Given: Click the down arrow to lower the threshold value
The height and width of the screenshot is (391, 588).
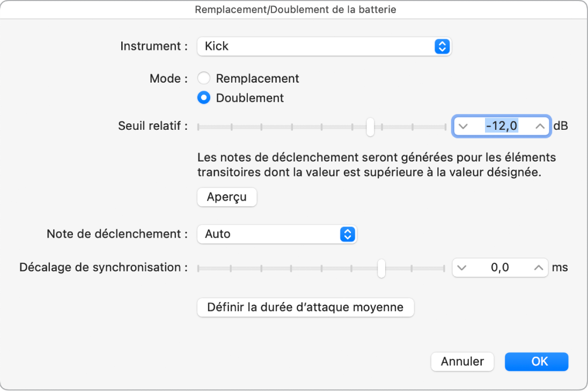Looking at the screenshot, I should (x=465, y=127).
